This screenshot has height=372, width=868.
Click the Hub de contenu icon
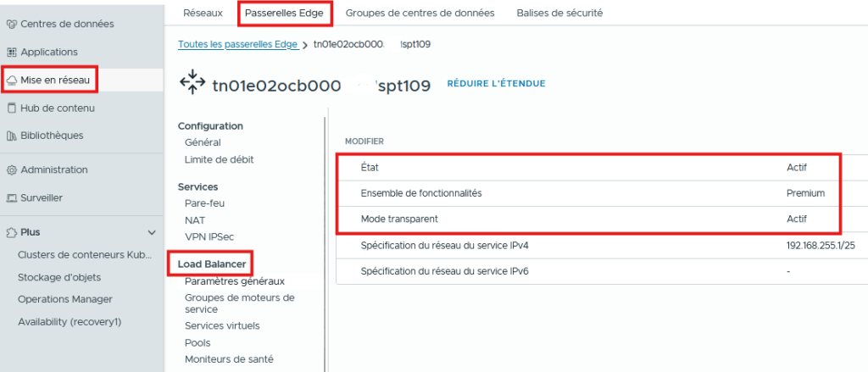[x=11, y=108]
